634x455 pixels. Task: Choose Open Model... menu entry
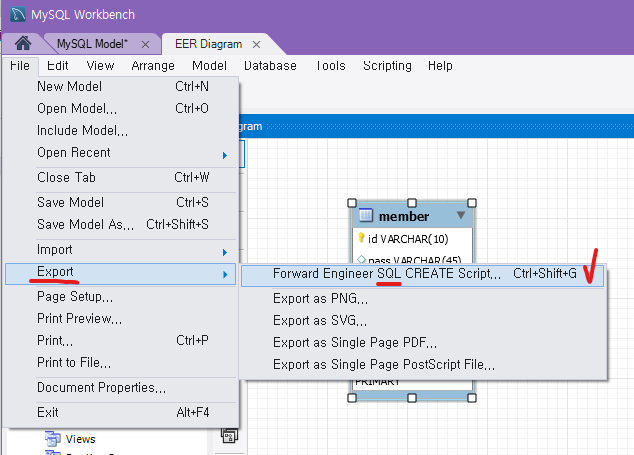coord(121,108)
